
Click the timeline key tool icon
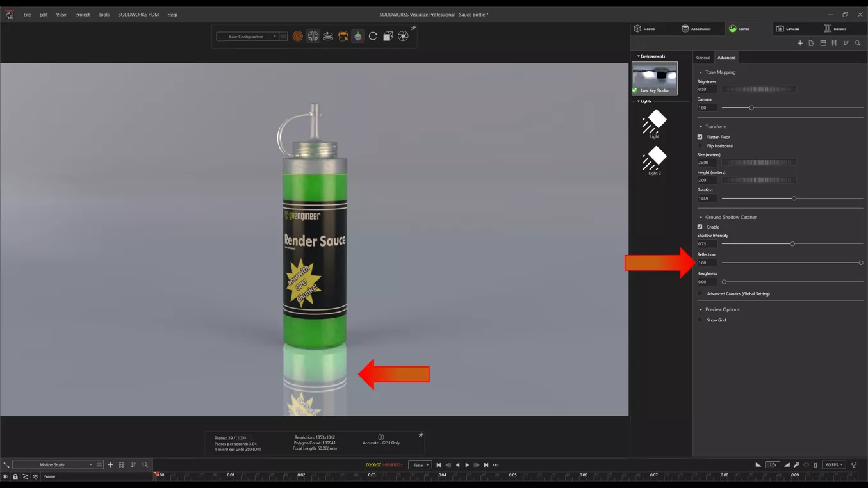point(796,465)
